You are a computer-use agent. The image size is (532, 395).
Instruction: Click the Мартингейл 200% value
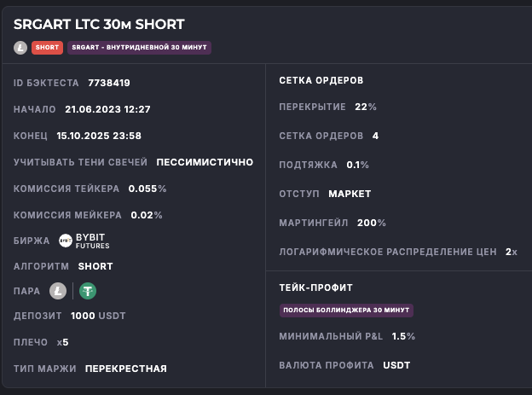coord(372,223)
